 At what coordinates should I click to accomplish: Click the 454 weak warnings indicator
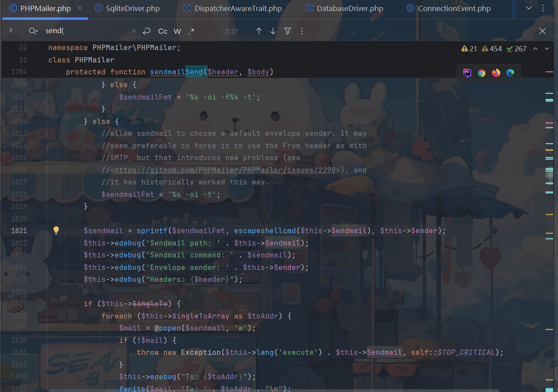pos(492,49)
